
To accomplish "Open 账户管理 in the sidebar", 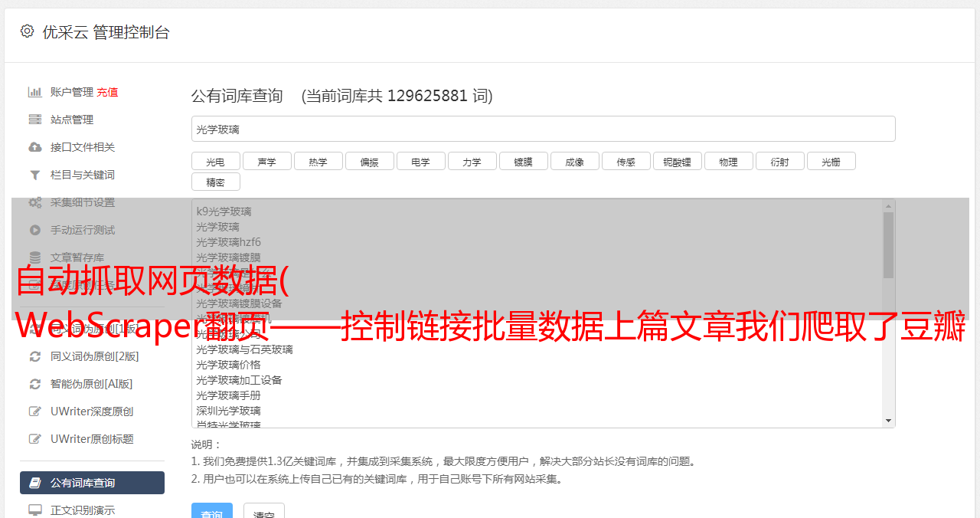I will [72, 92].
